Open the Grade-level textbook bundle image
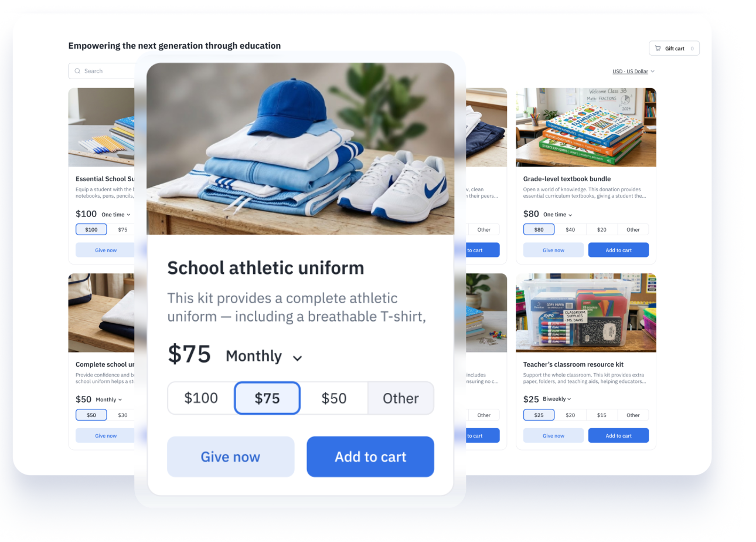Viewport: 756px width, 542px height. click(x=586, y=127)
